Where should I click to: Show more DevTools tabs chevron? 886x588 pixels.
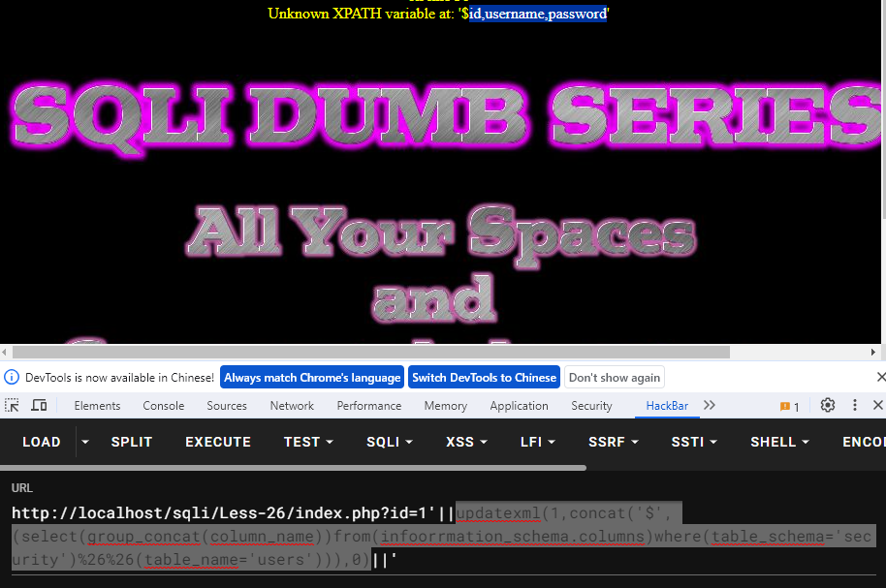point(710,405)
